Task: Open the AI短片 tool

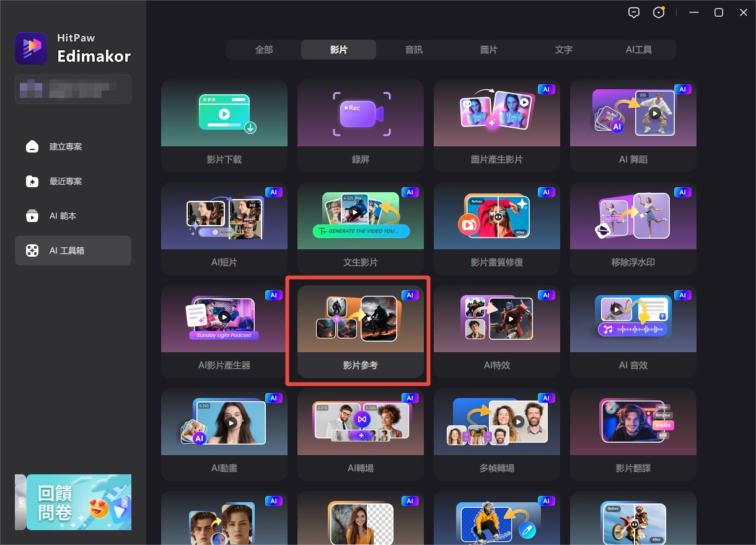Action: [x=224, y=229]
